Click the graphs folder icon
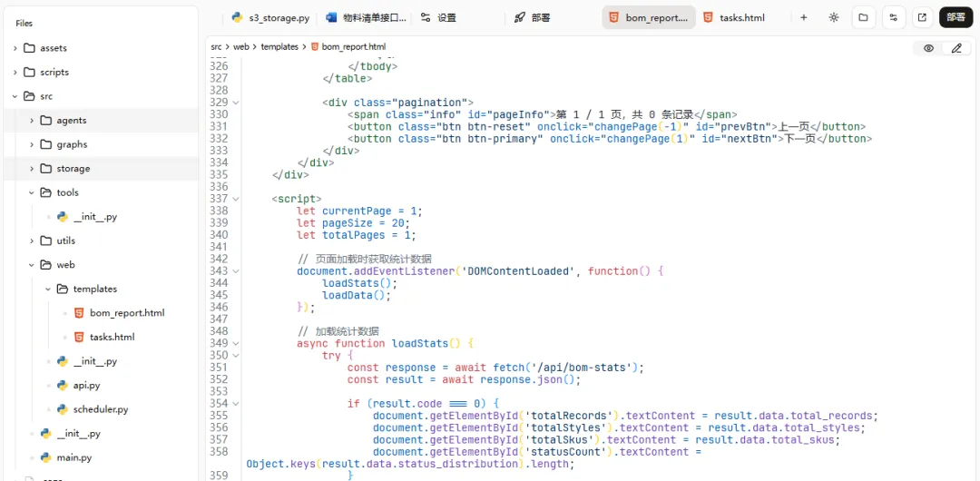 pos(45,144)
